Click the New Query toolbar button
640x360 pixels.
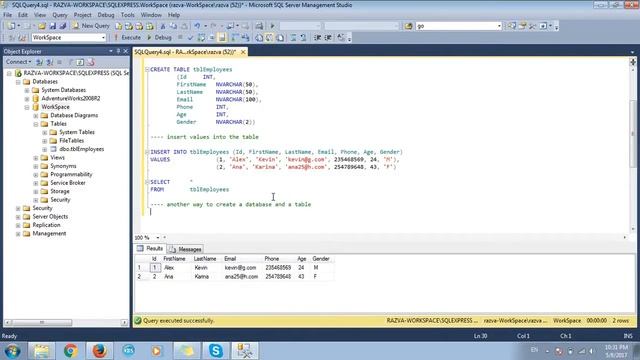(x=91, y=26)
